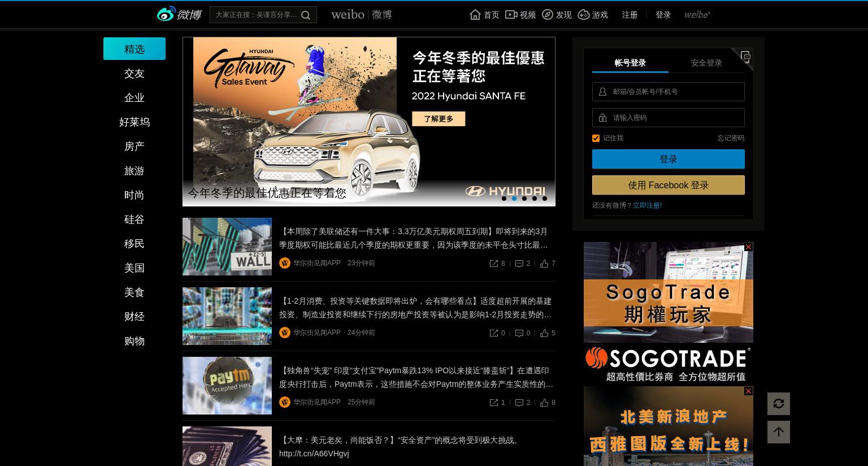This screenshot has width=868, height=466.
Task: Open 游戏 games from the top navigation
Action: click(593, 15)
